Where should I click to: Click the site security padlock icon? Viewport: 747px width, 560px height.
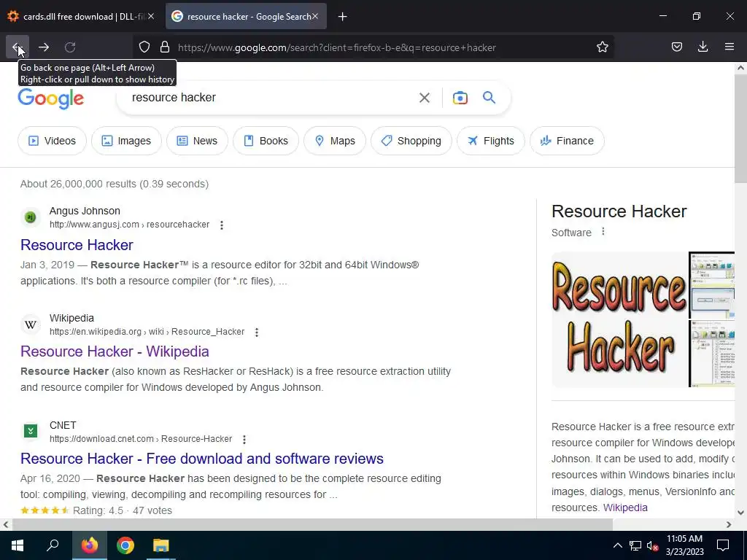tap(165, 47)
